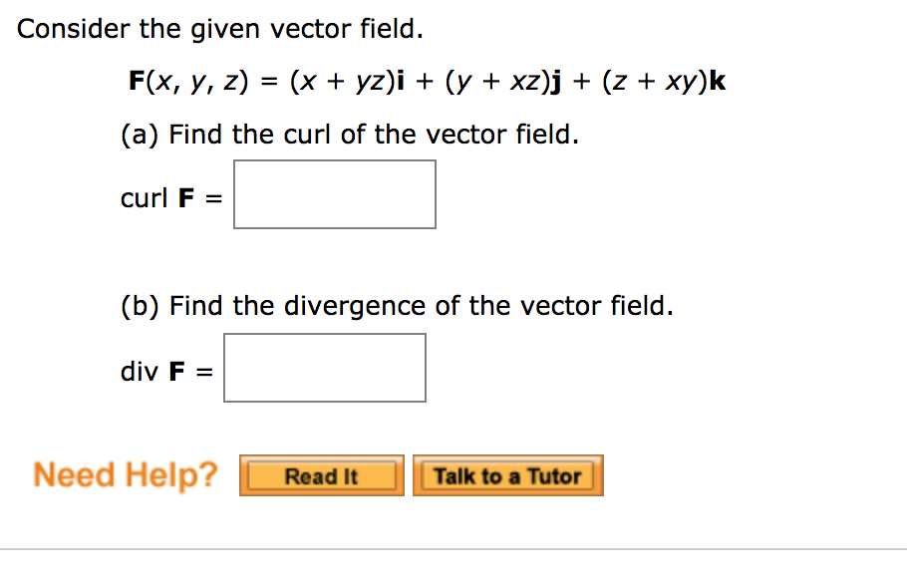This screenshot has height=588, width=907.
Task: Click inside the curl F answer box
Action: (x=334, y=193)
